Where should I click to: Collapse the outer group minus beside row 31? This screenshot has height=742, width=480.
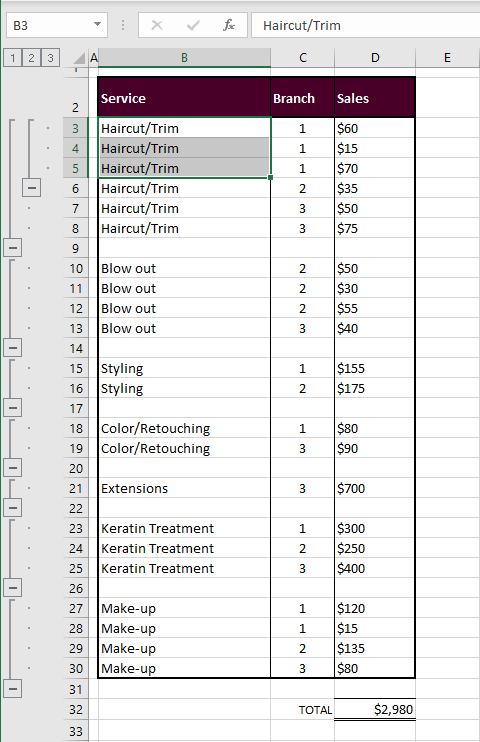click(x=13, y=689)
